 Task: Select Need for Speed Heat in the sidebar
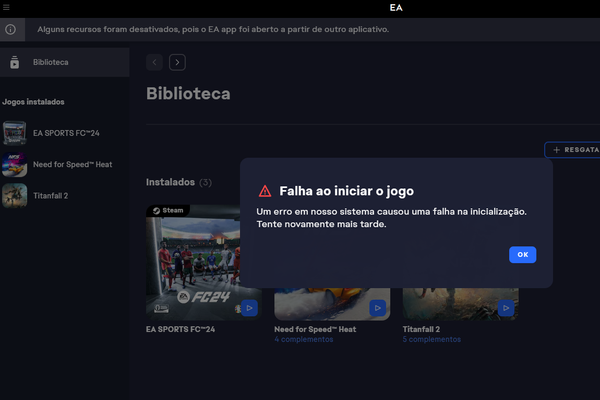click(71, 164)
